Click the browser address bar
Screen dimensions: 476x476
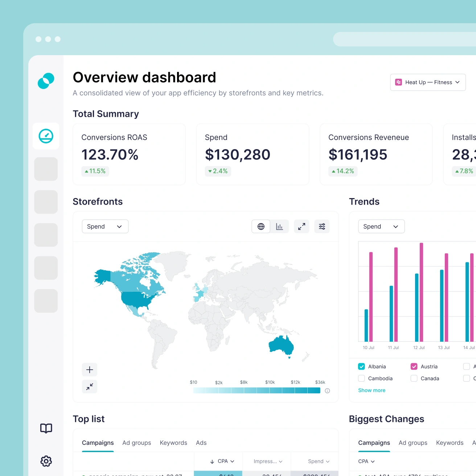tap(405, 39)
